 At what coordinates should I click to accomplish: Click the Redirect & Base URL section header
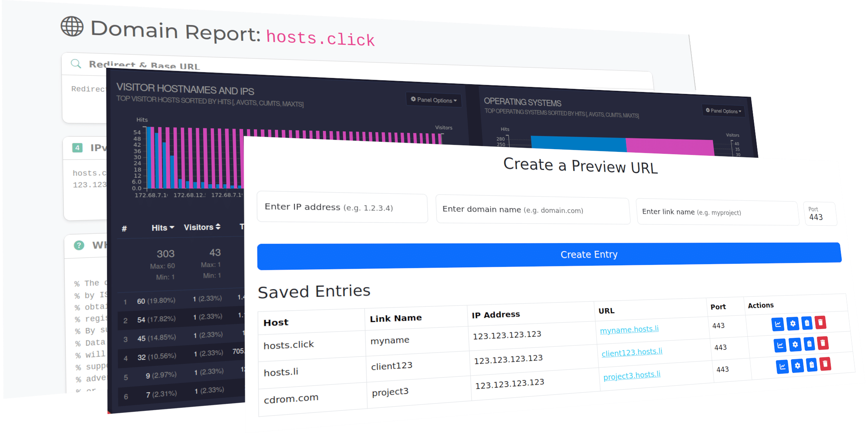point(144,65)
